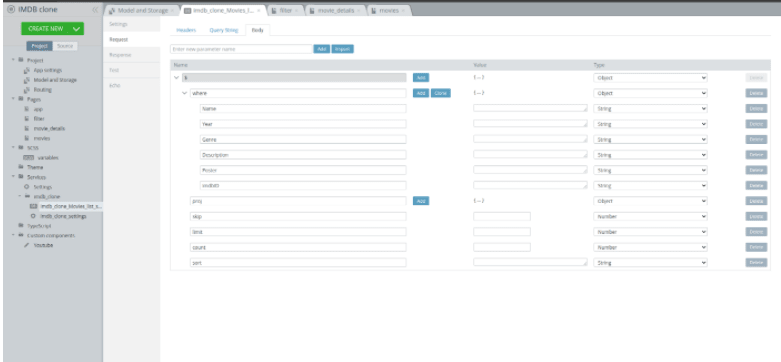Click the value field for the Year parameter

tap(530, 124)
